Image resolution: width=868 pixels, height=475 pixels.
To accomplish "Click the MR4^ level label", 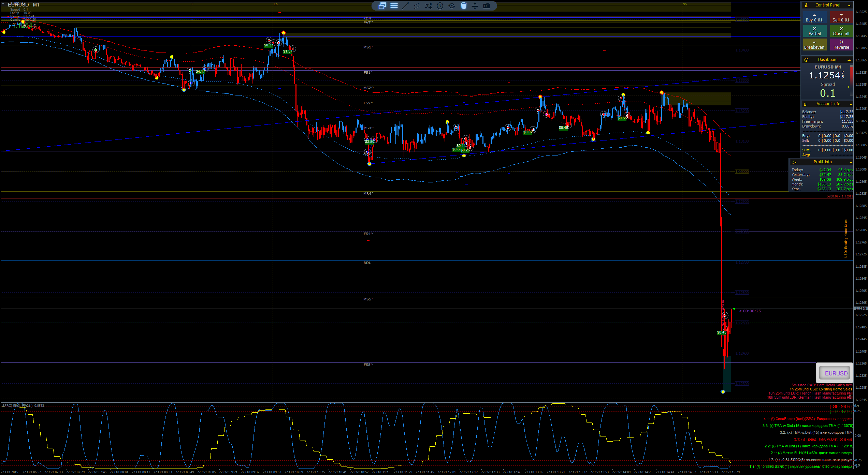I will (368, 194).
